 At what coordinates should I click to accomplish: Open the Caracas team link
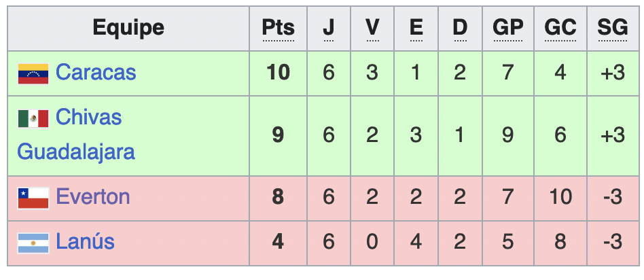(x=96, y=72)
